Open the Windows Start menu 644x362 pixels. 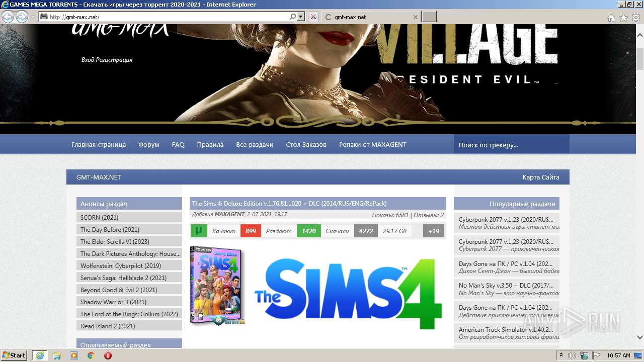pos(14,355)
